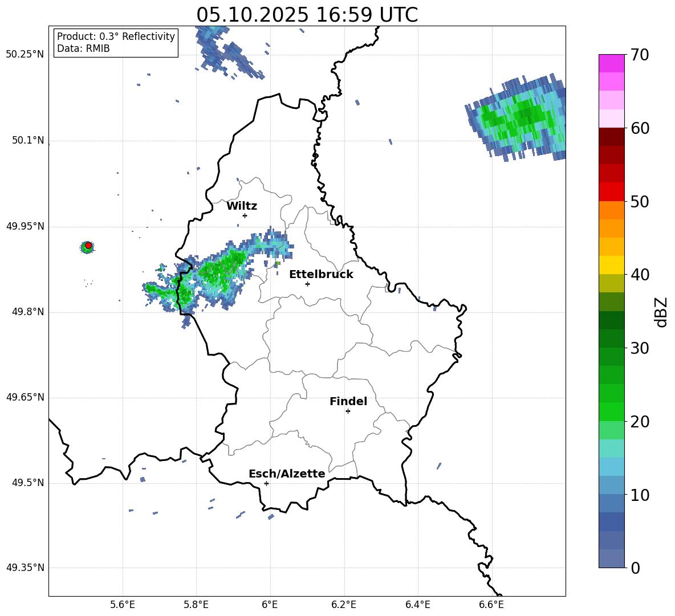675x616 pixels.
Task: Click the cross marker below Findel
Action: 348,411
